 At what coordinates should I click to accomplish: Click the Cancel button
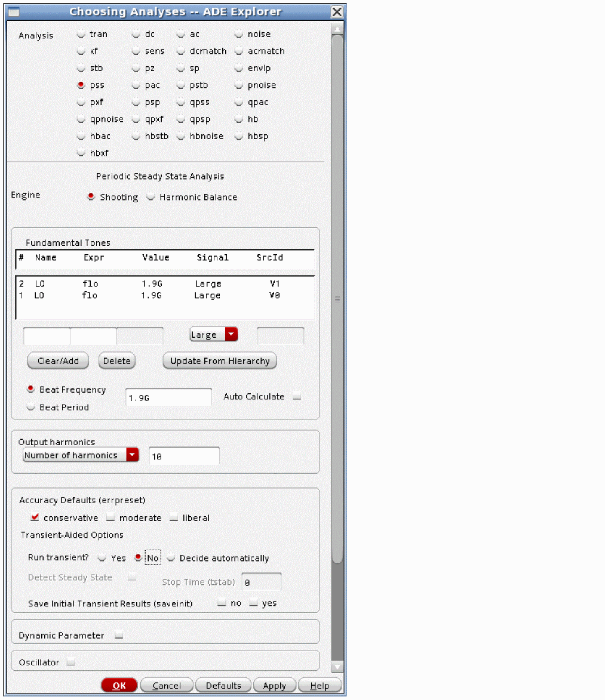[x=167, y=685]
